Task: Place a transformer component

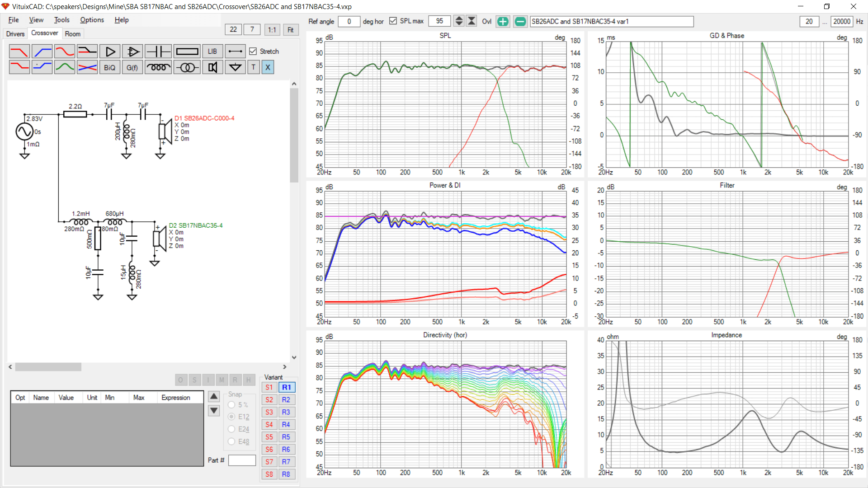Action: [x=187, y=67]
